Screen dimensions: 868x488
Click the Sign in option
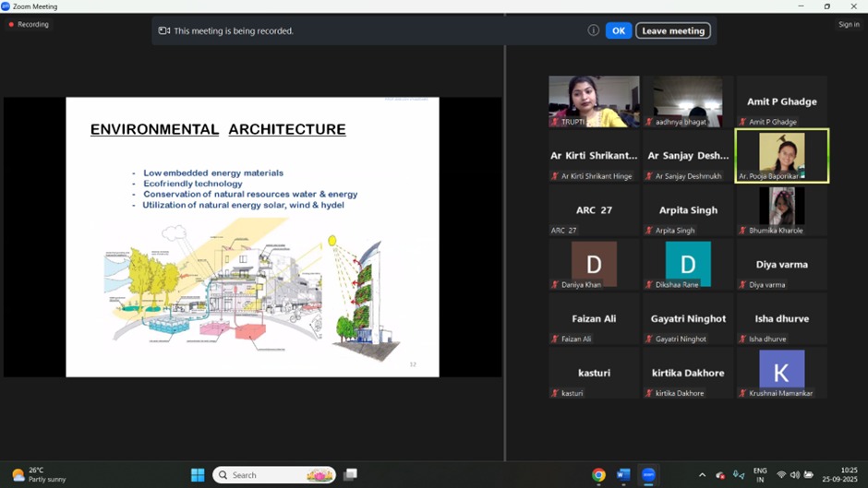(x=849, y=25)
